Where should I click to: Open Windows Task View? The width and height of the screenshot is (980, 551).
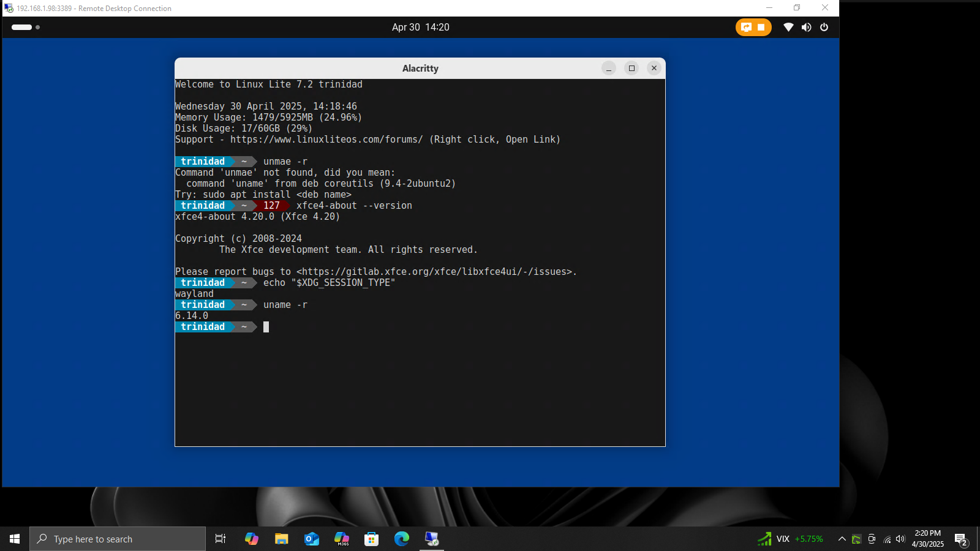pyautogui.click(x=221, y=539)
